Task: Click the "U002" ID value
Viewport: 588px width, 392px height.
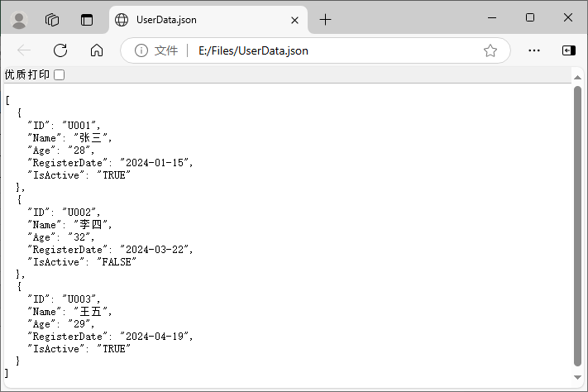Action: 79,212
